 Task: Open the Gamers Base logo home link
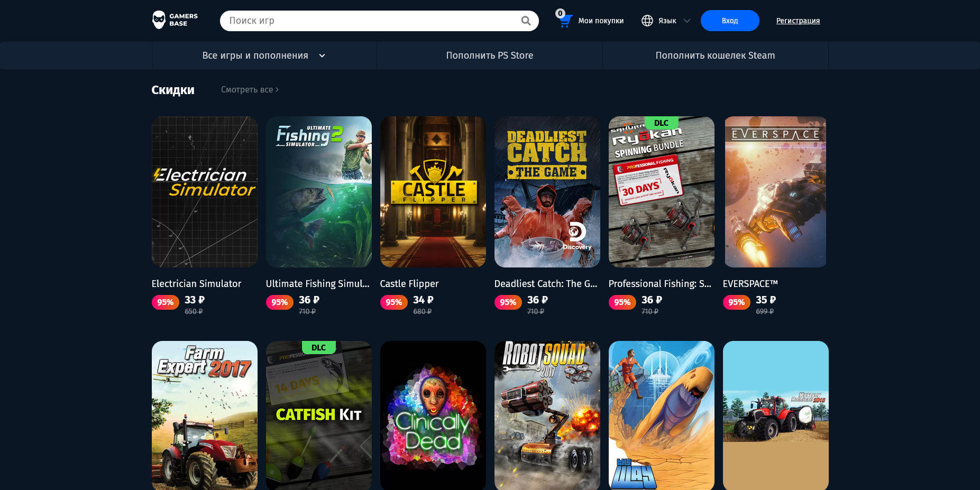(175, 20)
